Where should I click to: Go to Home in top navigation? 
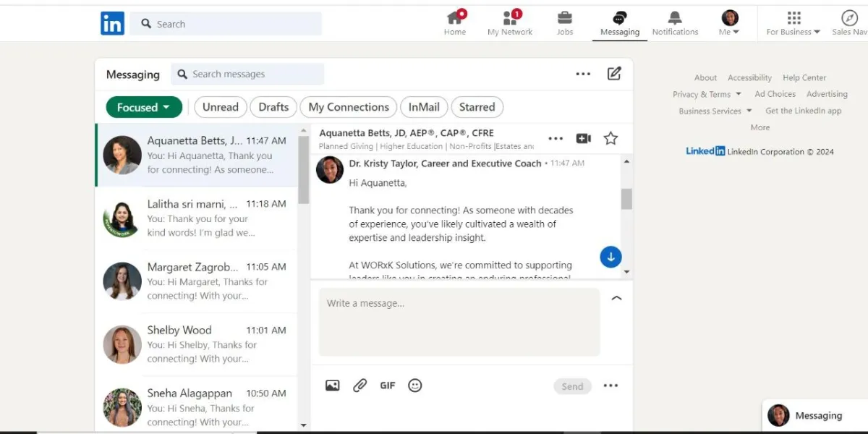coord(455,23)
